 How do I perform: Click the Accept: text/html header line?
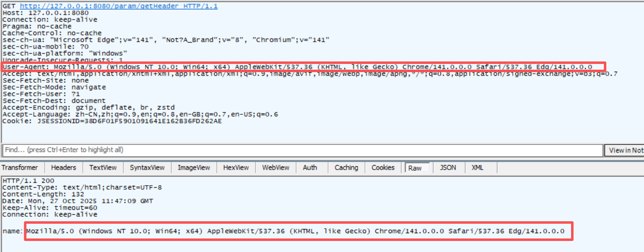pyautogui.click(x=310, y=74)
